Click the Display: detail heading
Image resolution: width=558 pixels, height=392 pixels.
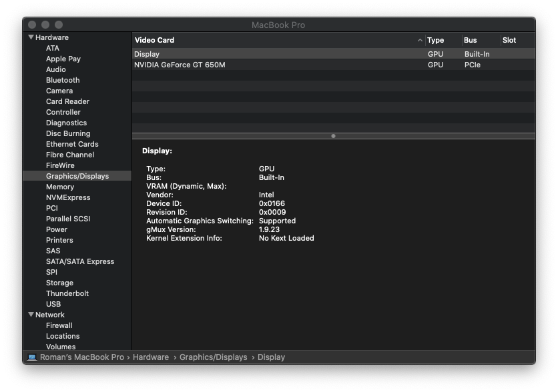point(157,151)
